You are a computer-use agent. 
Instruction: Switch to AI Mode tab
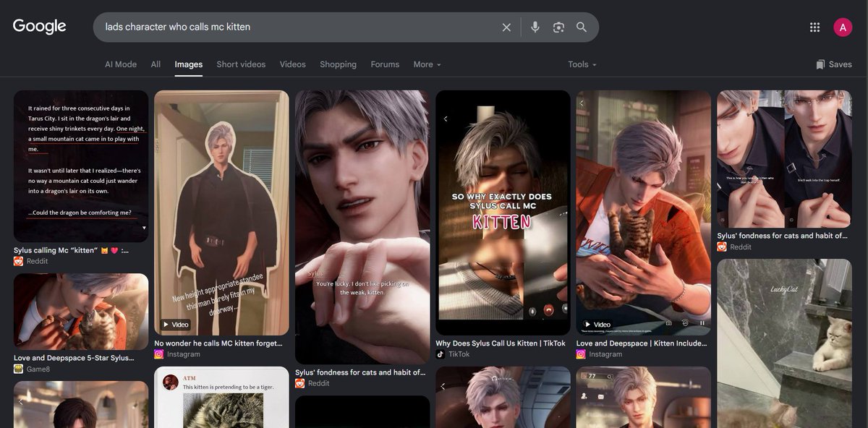pyautogui.click(x=121, y=64)
